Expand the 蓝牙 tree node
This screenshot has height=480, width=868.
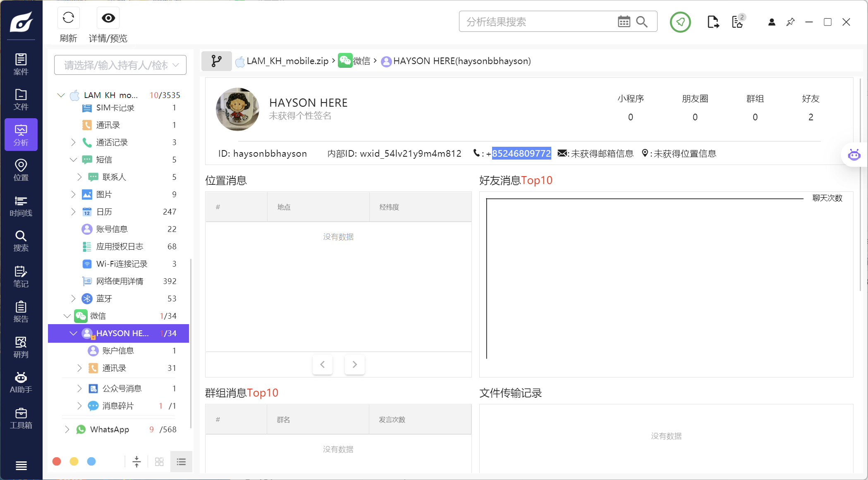(73, 299)
